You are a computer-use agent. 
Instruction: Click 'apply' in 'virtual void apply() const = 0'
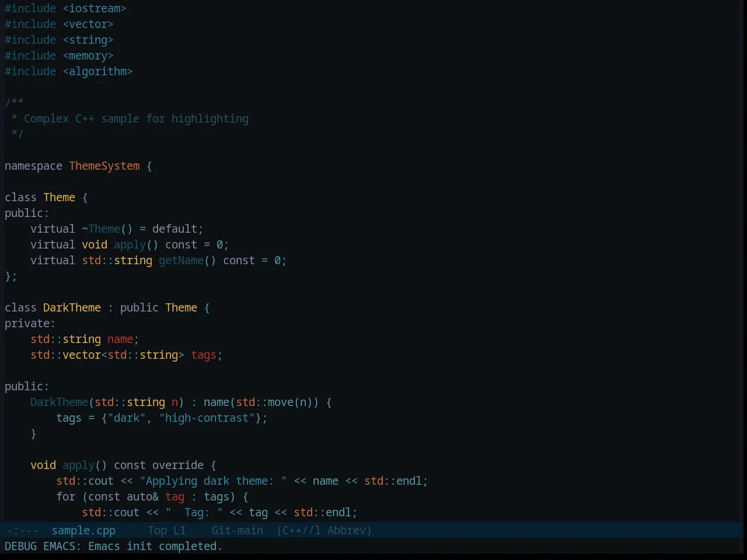[x=130, y=244]
